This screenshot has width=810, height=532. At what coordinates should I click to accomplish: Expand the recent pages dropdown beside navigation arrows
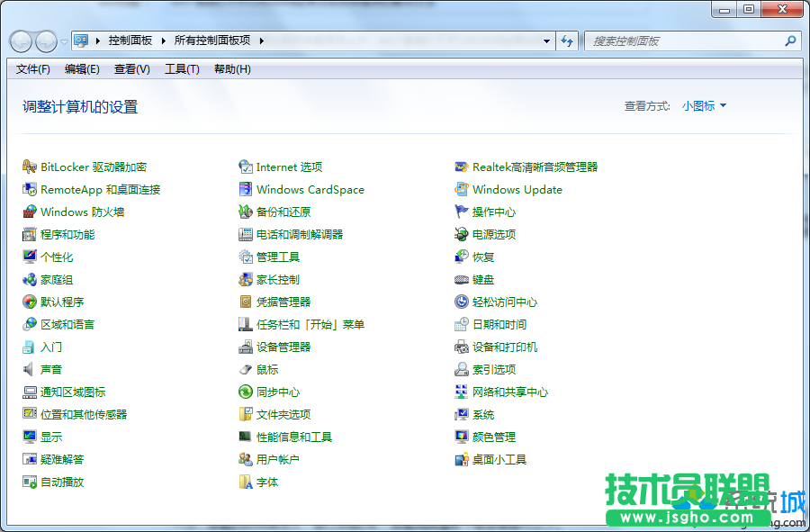point(64,41)
